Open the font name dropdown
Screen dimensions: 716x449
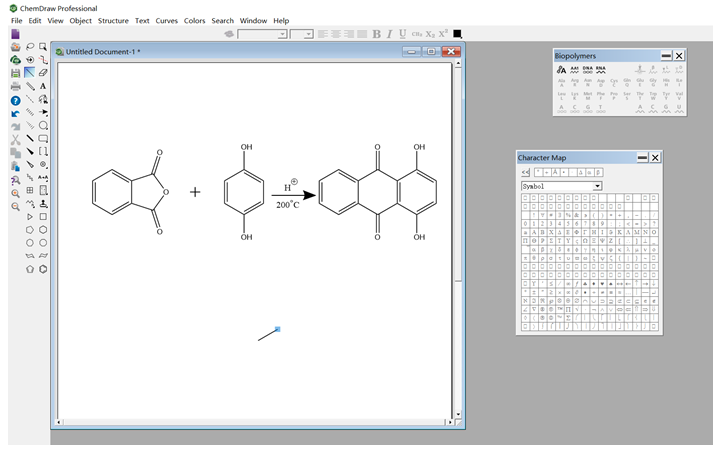tap(283, 34)
